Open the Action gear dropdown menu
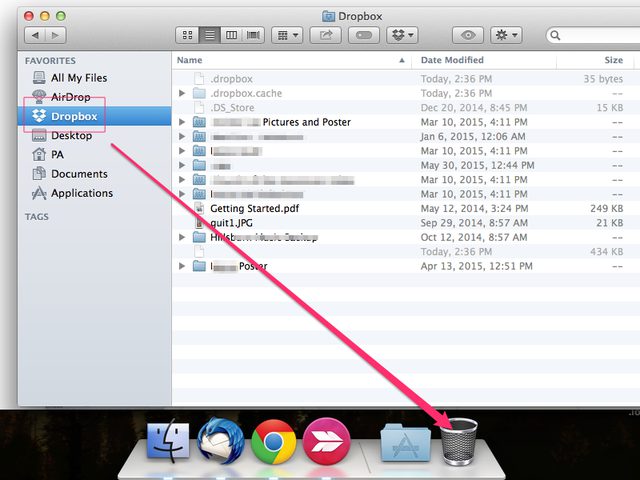 (506, 35)
